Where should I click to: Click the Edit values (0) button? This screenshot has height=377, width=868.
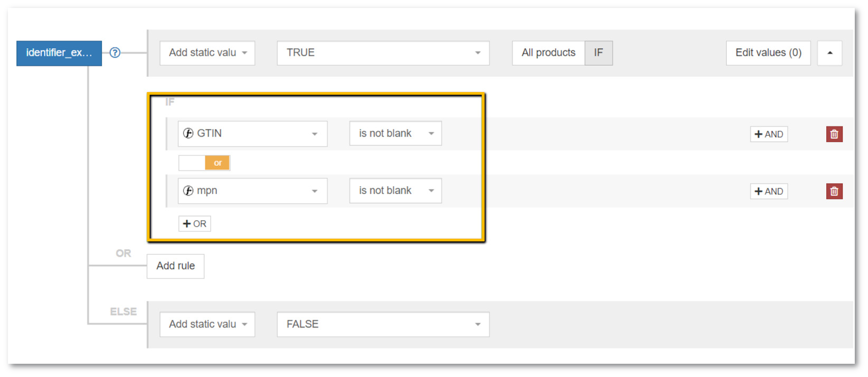pos(768,53)
